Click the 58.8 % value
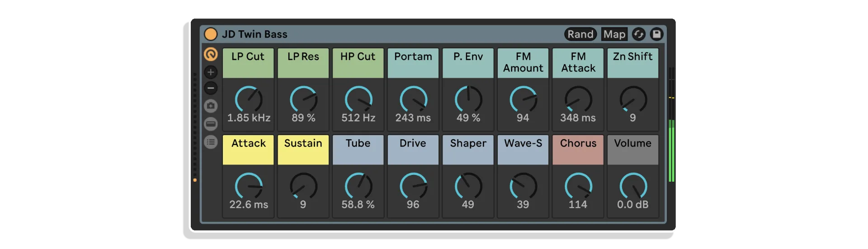Viewport: 868px width, 249px height. pyautogui.click(x=358, y=205)
